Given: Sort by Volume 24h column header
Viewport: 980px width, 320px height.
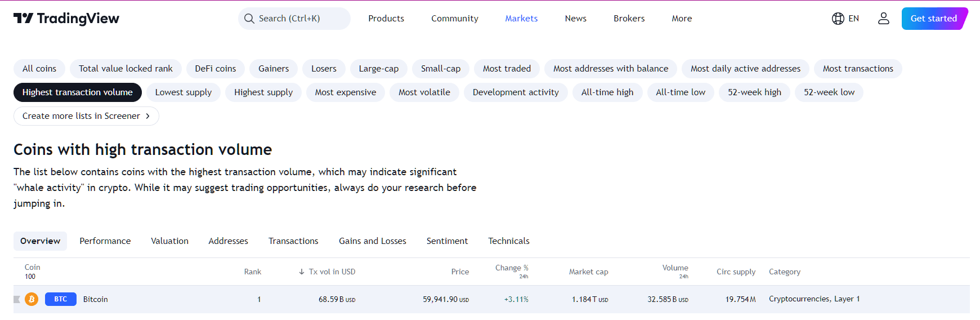Looking at the screenshot, I should point(675,272).
